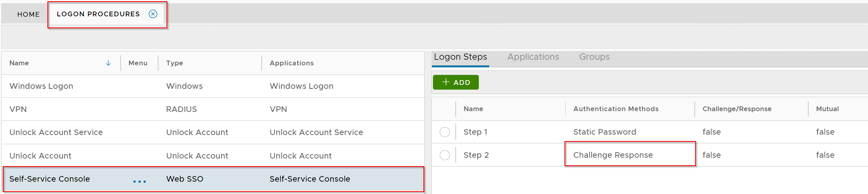The width and height of the screenshot is (868, 194).
Task: Click the Type column header
Action: pyautogui.click(x=174, y=63)
